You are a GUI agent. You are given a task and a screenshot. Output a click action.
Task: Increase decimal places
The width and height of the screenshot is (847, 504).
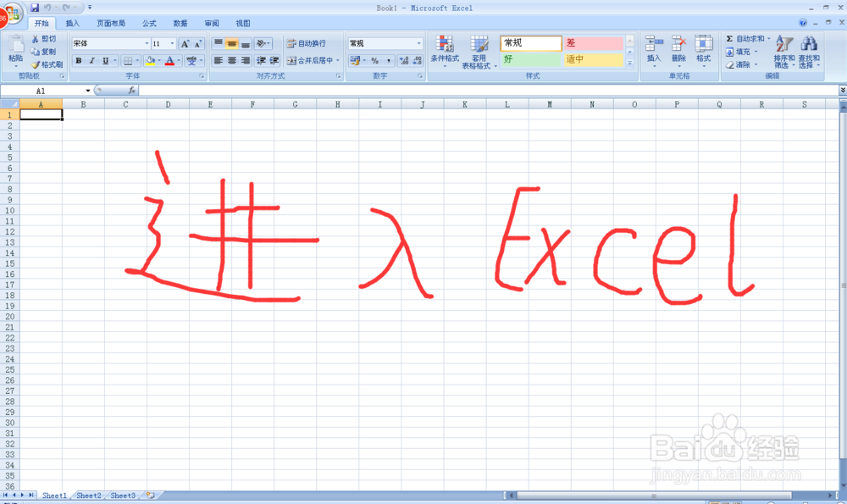coord(403,60)
